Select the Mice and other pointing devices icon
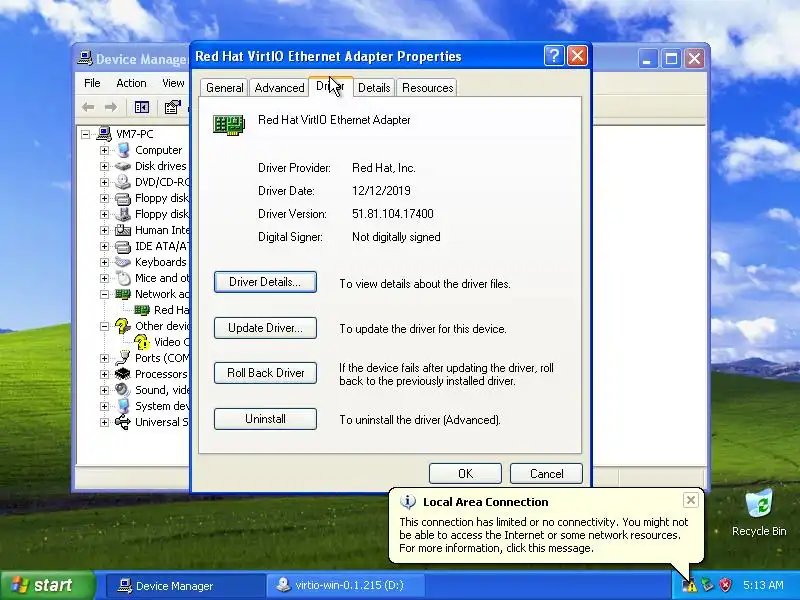 tap(123, 278)
